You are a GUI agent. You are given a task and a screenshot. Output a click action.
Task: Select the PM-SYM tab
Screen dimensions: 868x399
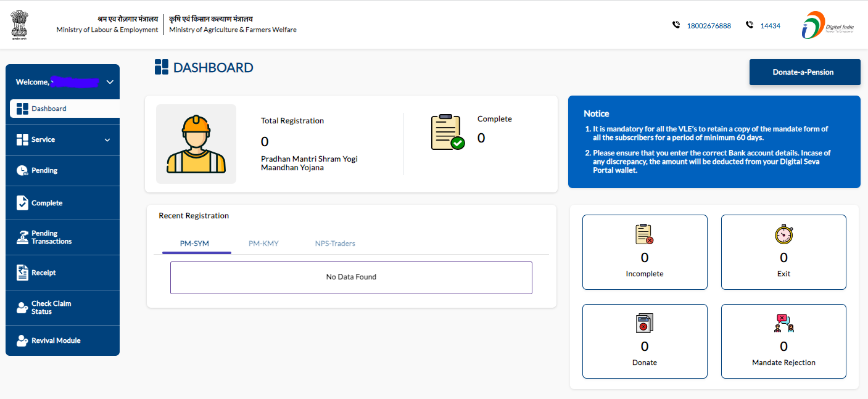(194, 244)
